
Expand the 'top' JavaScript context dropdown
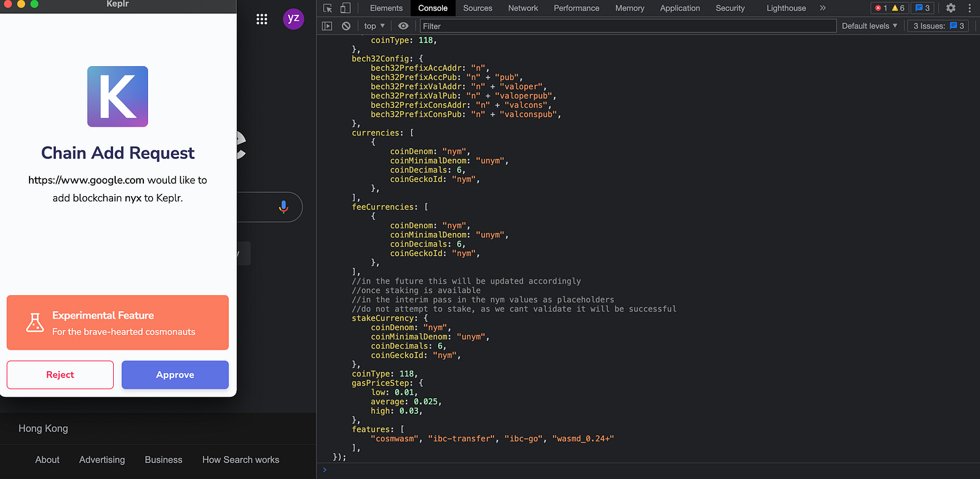coord(374,26)
